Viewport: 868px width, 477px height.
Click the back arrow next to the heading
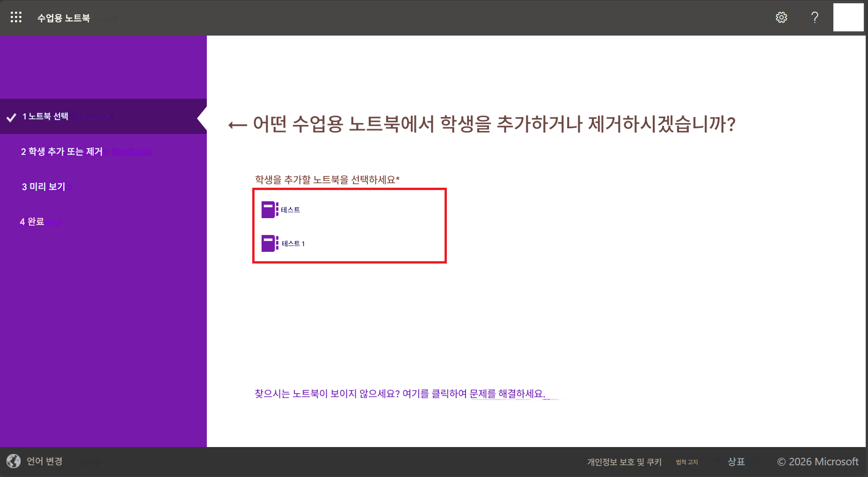pos(236,124)
